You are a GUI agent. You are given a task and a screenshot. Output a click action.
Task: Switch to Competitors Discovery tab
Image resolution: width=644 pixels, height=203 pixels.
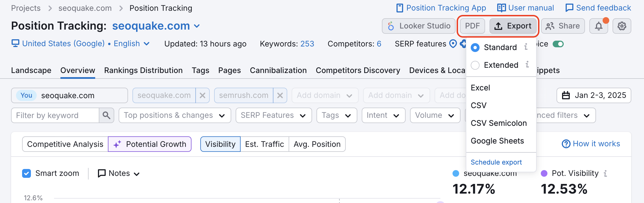(x=358, y=70)
